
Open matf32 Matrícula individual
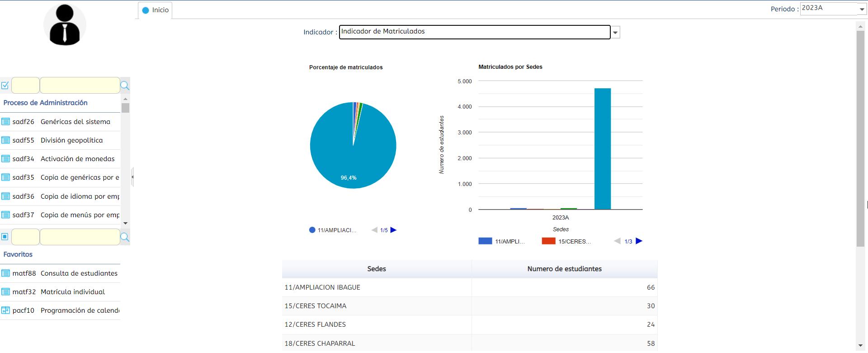(x=72, y=292)
